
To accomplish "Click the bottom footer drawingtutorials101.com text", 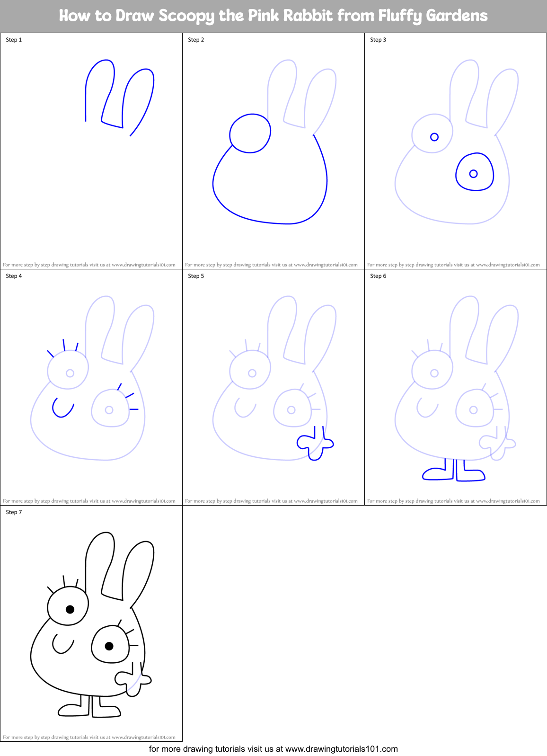I will 273,749.
